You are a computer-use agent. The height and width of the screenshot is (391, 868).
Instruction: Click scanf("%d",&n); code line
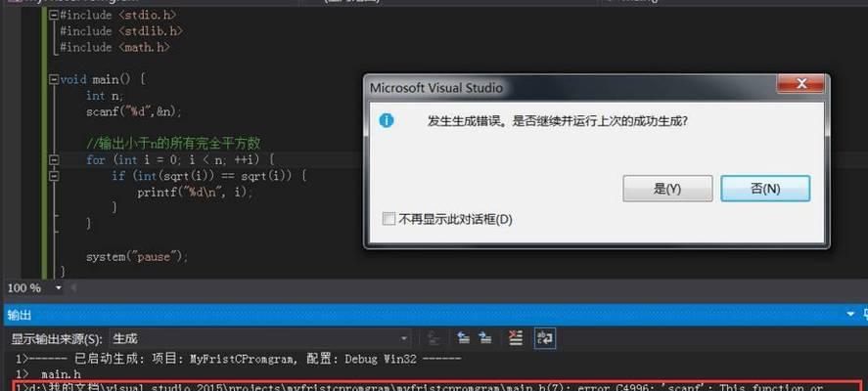click(133, 111)
